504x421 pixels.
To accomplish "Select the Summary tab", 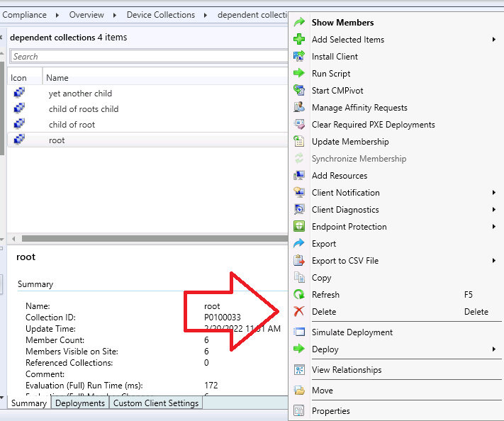I will (29, 403).
